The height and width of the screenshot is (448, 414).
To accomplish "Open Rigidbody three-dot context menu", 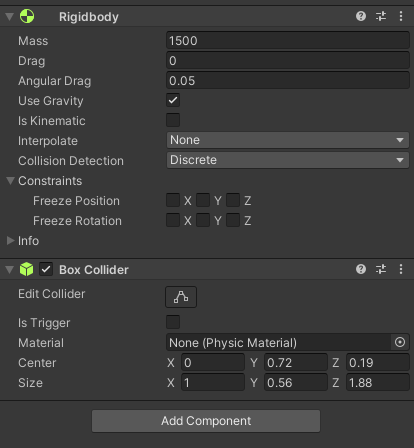I will point(401,16).
